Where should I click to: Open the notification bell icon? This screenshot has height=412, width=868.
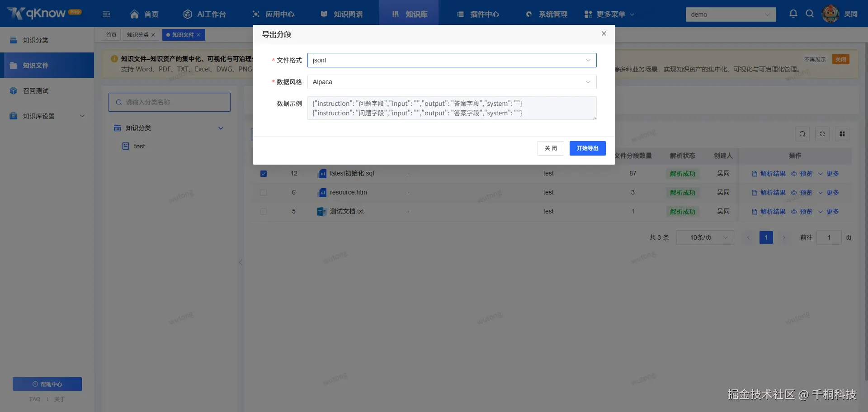tap(793, 14)
